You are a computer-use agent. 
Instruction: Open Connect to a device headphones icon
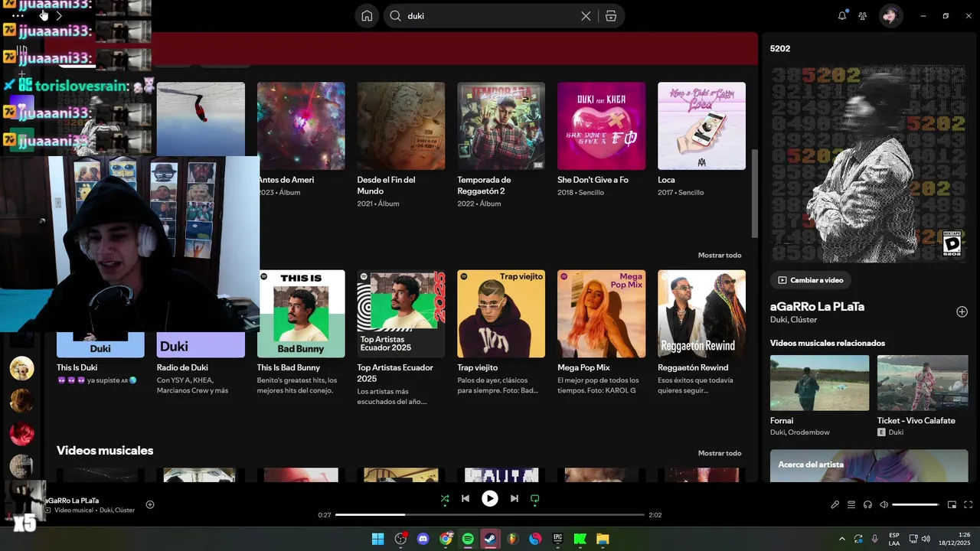(867, 505)
